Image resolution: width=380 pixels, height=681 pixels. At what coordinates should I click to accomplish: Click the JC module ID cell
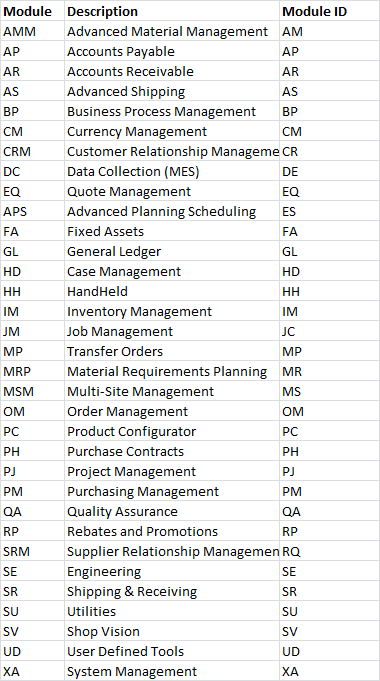(x=330, y=331)
